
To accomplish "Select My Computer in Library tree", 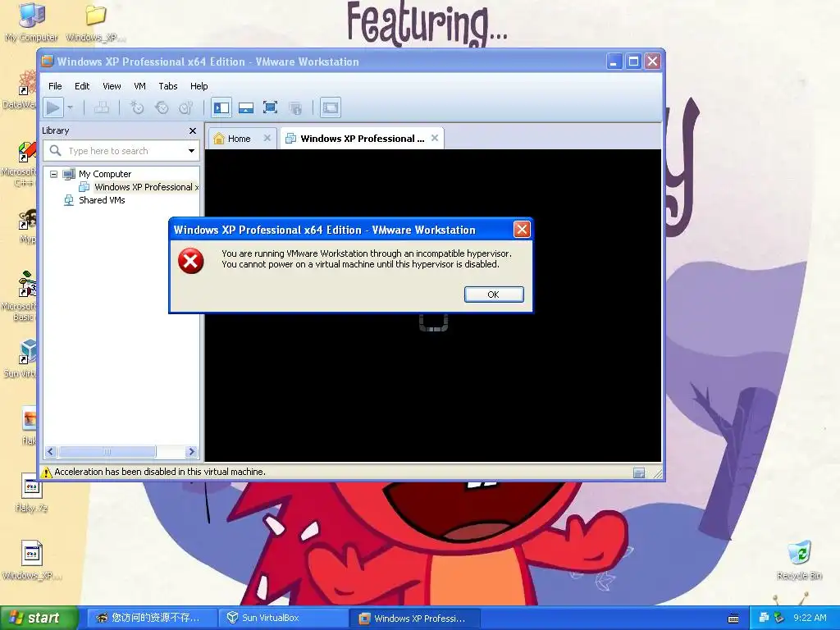I will [104, 174].
